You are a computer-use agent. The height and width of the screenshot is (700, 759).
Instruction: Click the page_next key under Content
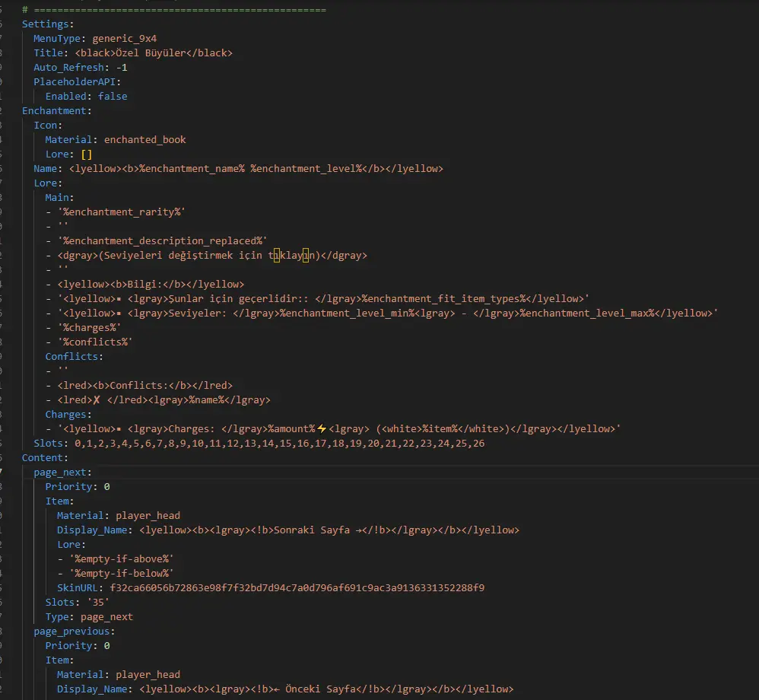point(59,473)
